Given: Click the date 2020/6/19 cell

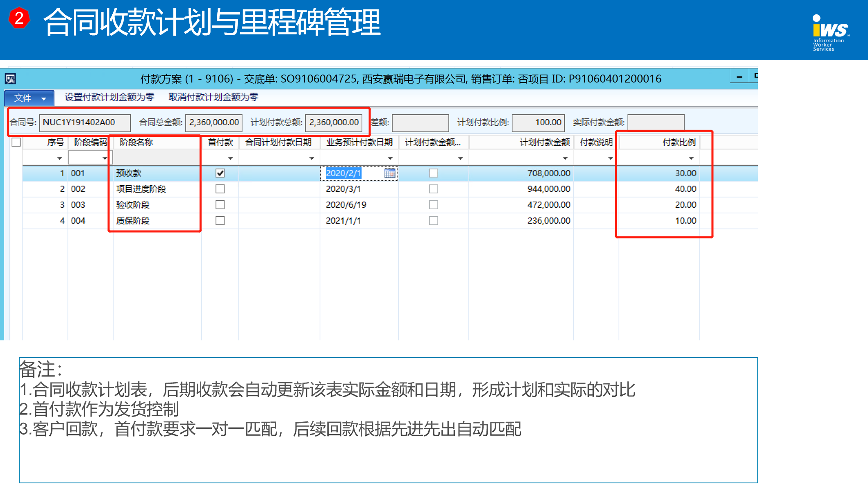Looking at the screenshot, I should [x=359, y=205].
